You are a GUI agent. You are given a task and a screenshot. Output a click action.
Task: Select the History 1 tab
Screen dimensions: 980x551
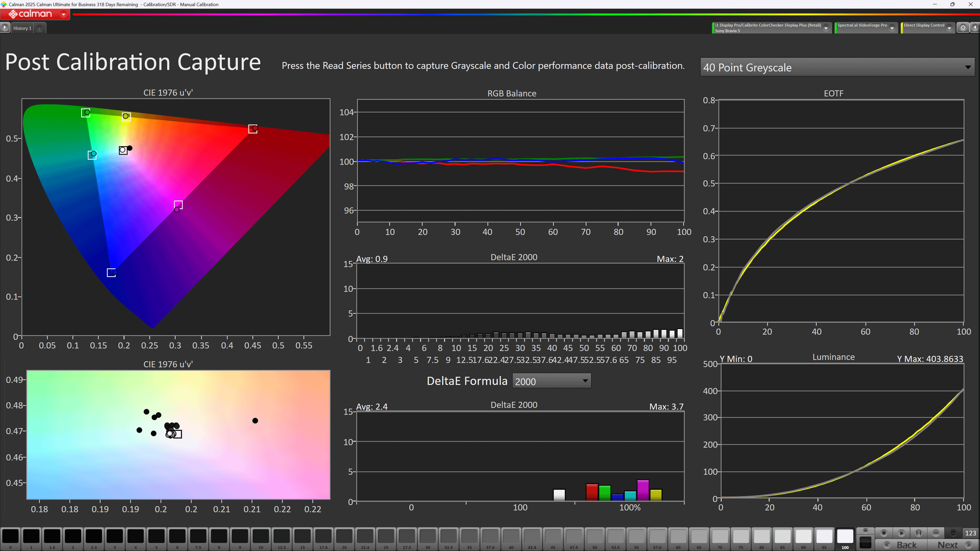click(22, 28)
